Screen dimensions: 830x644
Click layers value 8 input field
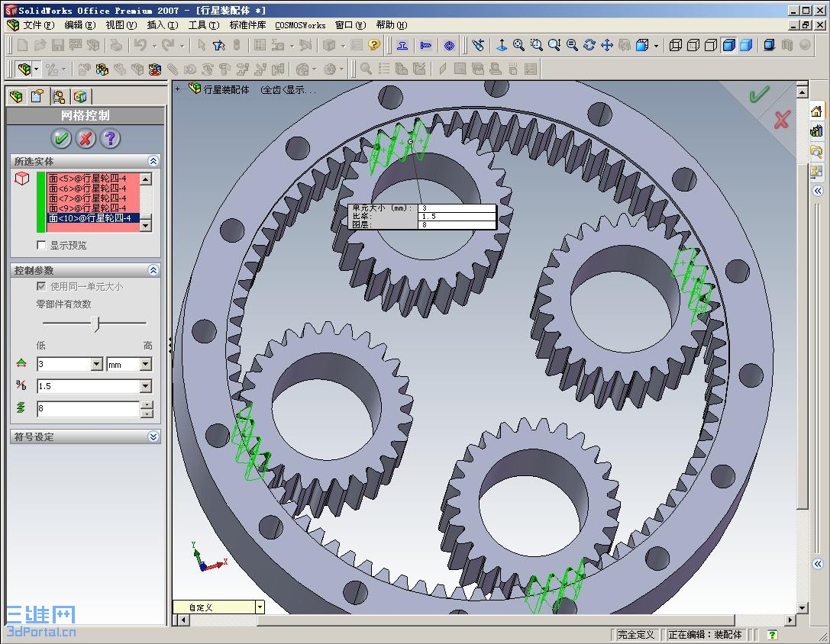89,408
